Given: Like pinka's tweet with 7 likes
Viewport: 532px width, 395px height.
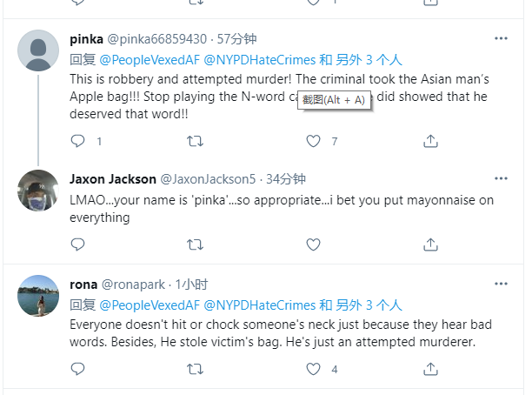Looking at the screenshot, I should coord(314,141).
